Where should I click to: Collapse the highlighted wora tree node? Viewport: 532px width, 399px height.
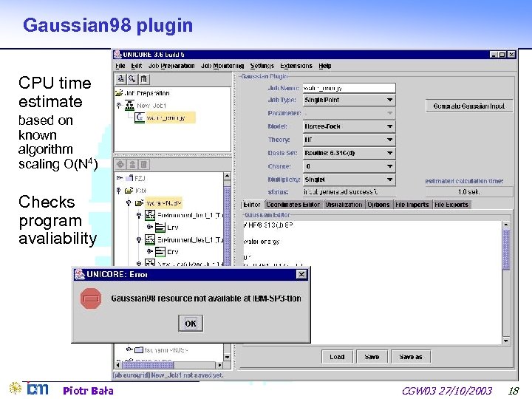[x=129, y=203]
